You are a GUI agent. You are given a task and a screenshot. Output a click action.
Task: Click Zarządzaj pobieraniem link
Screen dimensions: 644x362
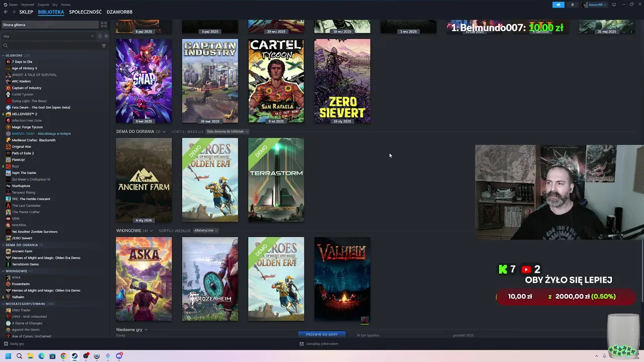322,344
